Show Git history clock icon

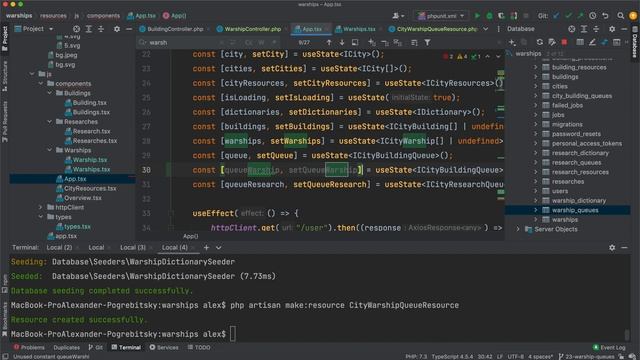click(592, 16)
